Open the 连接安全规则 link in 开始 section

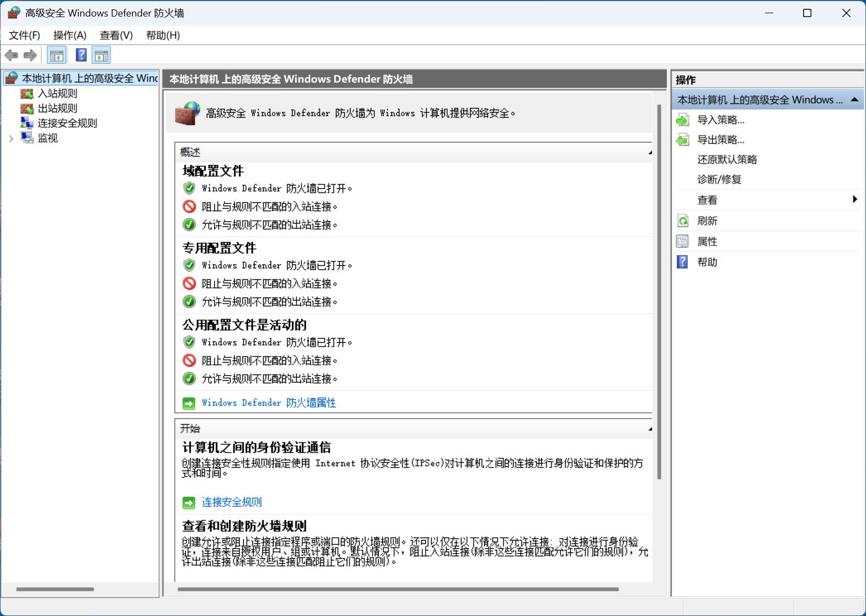pyautogui.click(x=232, y=502)
